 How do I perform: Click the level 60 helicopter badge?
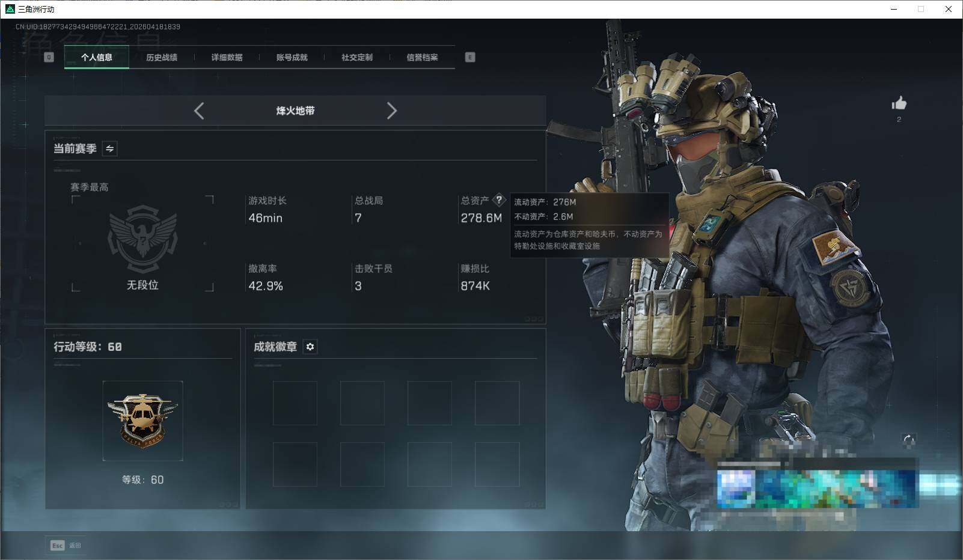click(x=142, y=421)
